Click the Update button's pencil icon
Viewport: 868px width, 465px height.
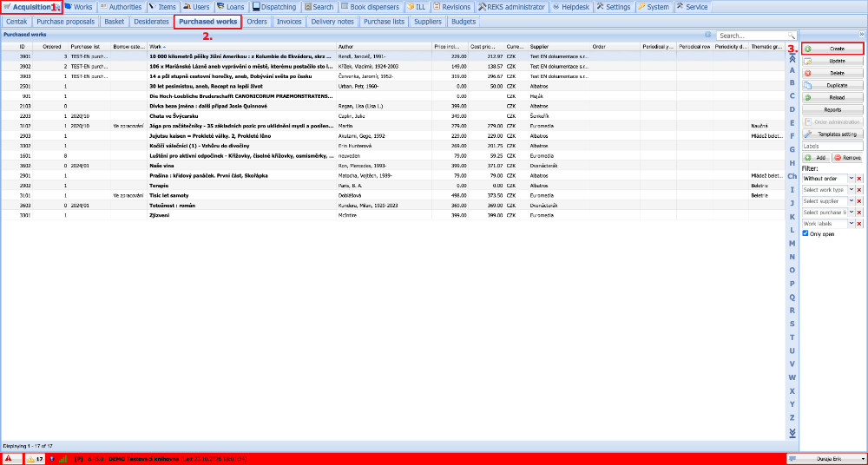pos(807,62)
